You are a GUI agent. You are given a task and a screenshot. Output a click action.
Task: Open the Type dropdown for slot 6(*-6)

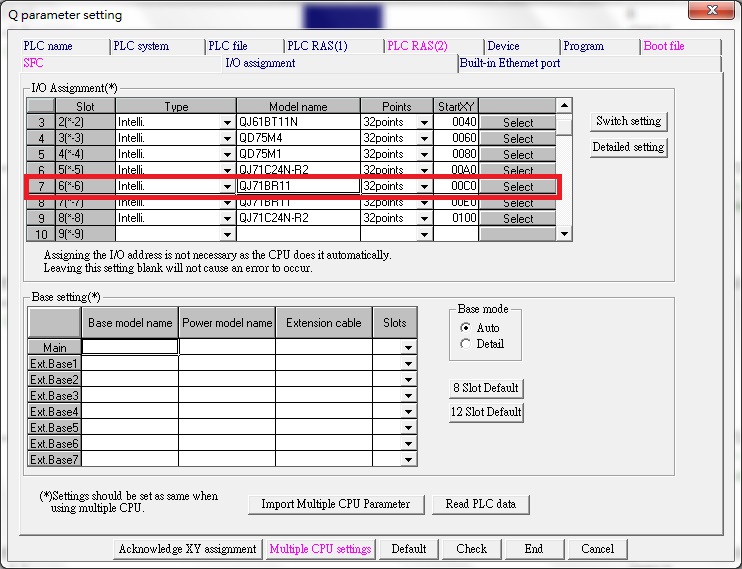point(227,186)
